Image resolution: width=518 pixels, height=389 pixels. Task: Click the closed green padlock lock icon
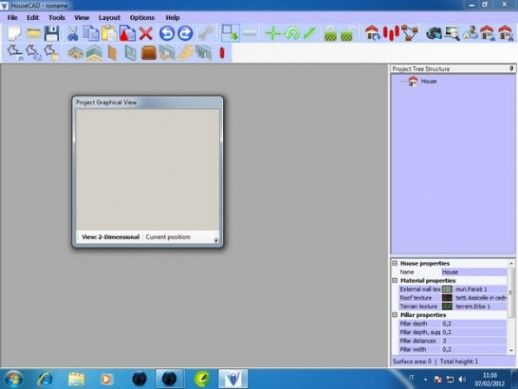point(330,34)
